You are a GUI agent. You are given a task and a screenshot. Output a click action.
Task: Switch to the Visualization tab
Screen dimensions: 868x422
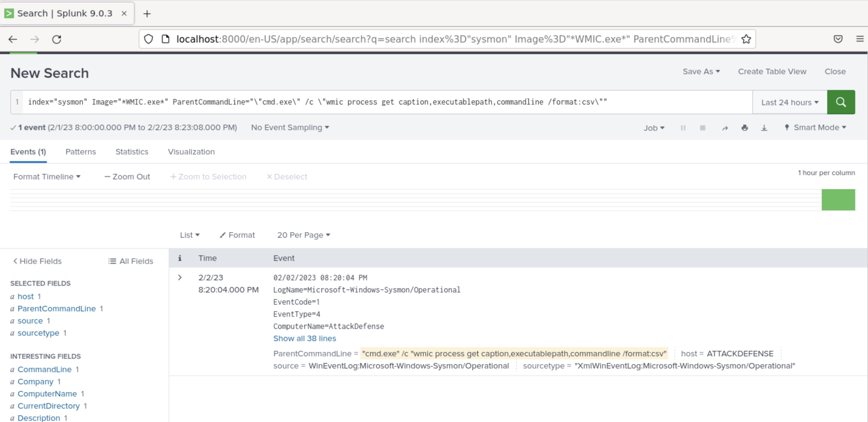click(x=191, y=152)
